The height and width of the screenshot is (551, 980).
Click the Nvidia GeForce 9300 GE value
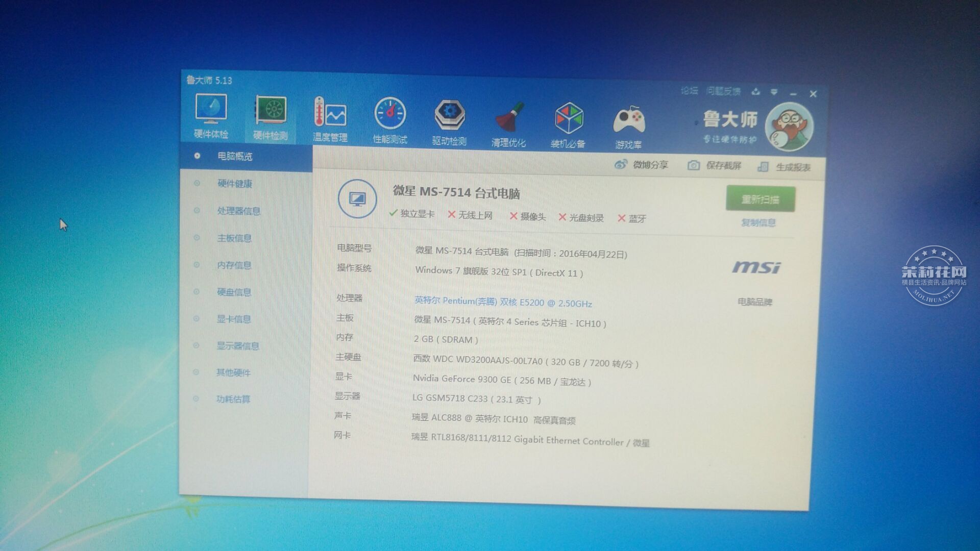(x=502, y=380)
